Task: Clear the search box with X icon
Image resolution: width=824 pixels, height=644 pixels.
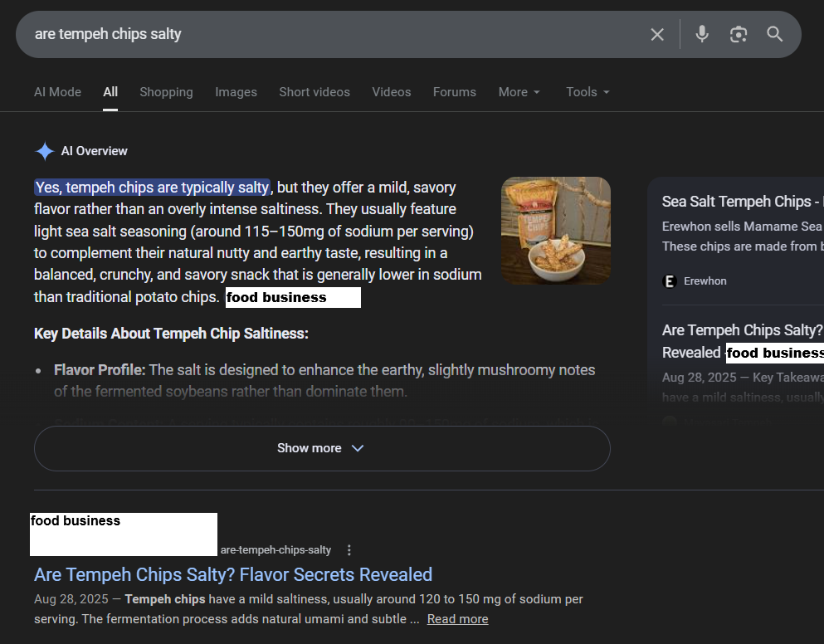Action: pos(657,34)
